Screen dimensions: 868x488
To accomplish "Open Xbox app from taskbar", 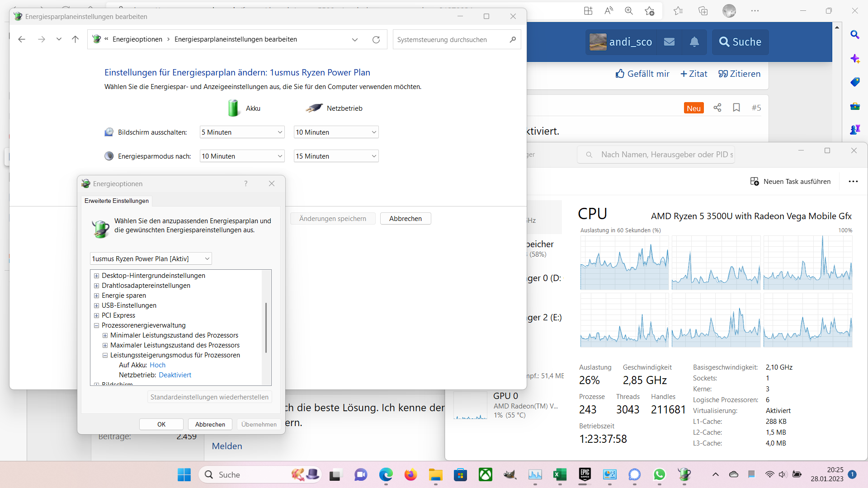I will click(485, 474).
